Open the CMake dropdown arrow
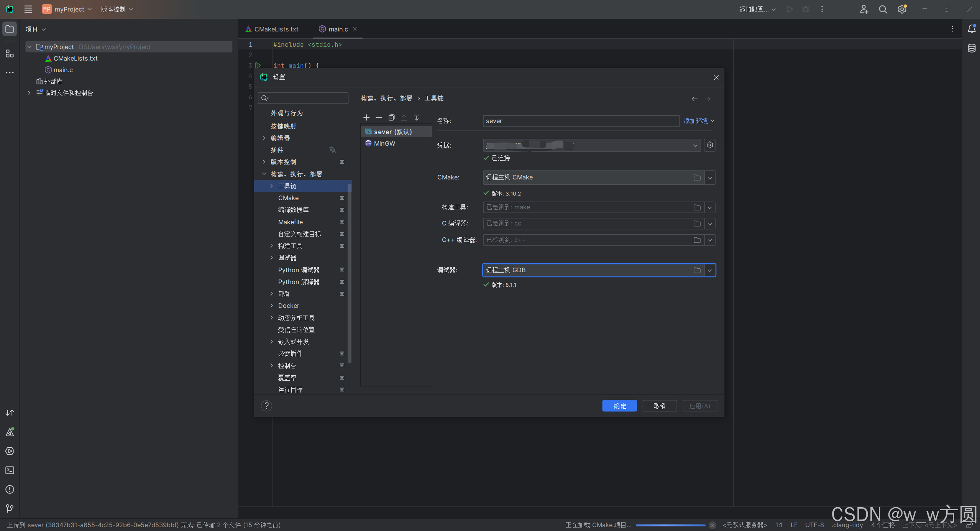Image resolution: width=980 pixels, height=531 pixels. pyautogui.click(x=710, y=178)
